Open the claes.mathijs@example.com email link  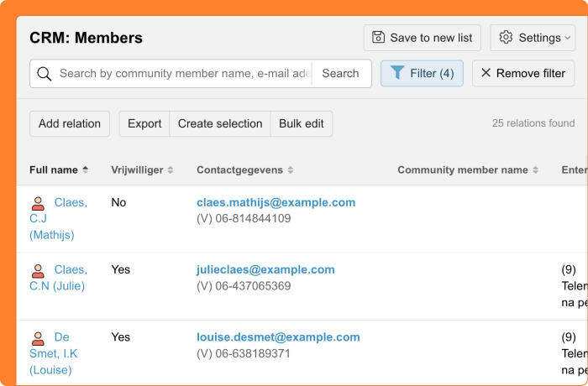click(276, 202)
